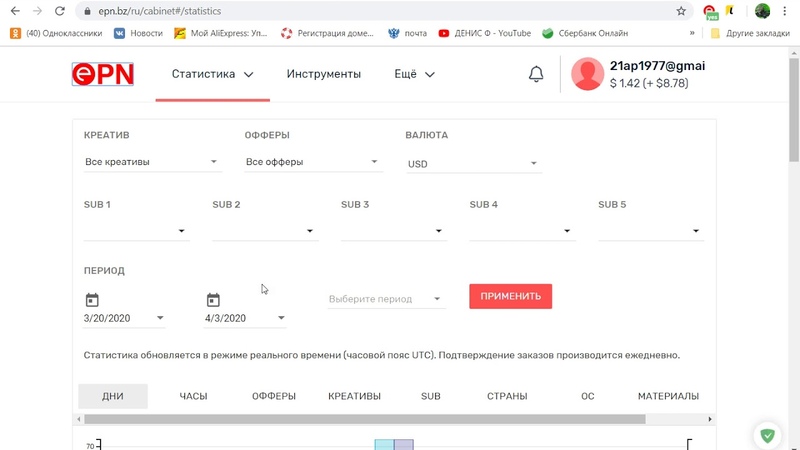
Task: Click scroll-right arrow of tab scrollbar
Action: coord(710,419)
